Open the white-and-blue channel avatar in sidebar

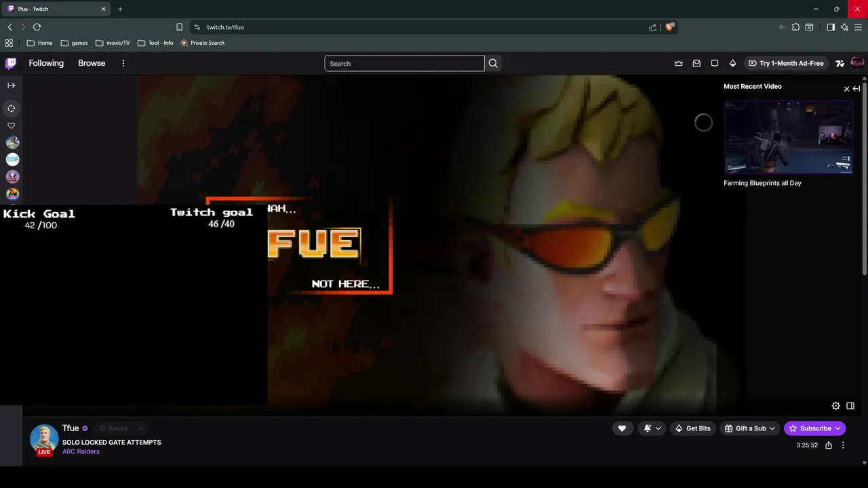12,159
